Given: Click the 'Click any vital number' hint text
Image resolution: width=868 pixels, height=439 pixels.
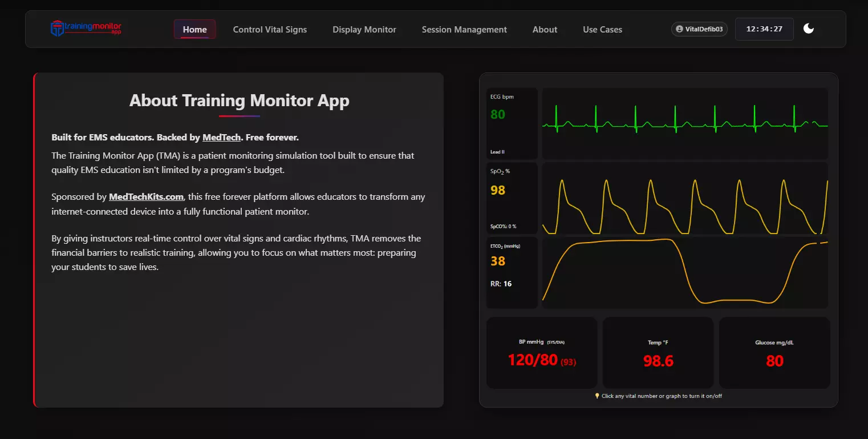Looking at the screenshot, I should coord(662,396).
